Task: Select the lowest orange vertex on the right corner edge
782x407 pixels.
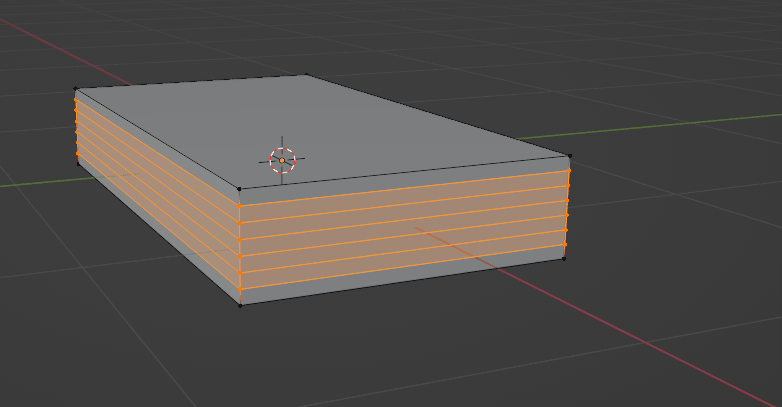Action: [x=565, y=242]
